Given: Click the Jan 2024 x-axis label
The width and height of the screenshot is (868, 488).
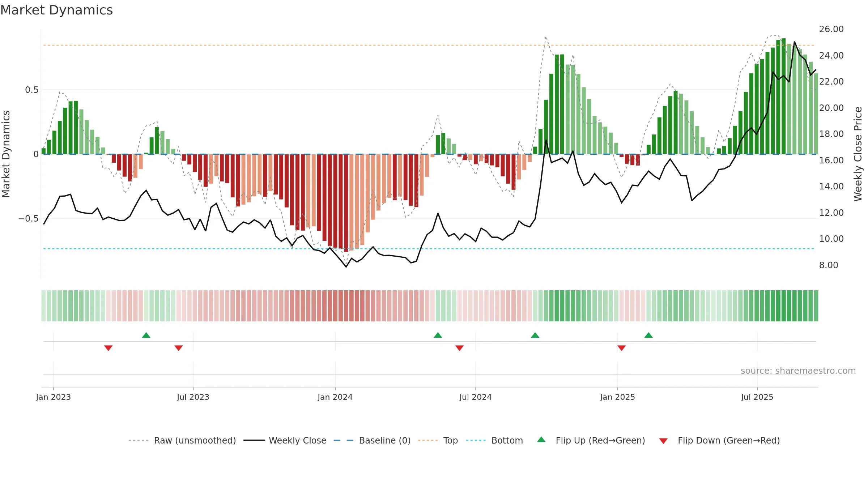Looking at the screenshot, I should coord(335,397).
